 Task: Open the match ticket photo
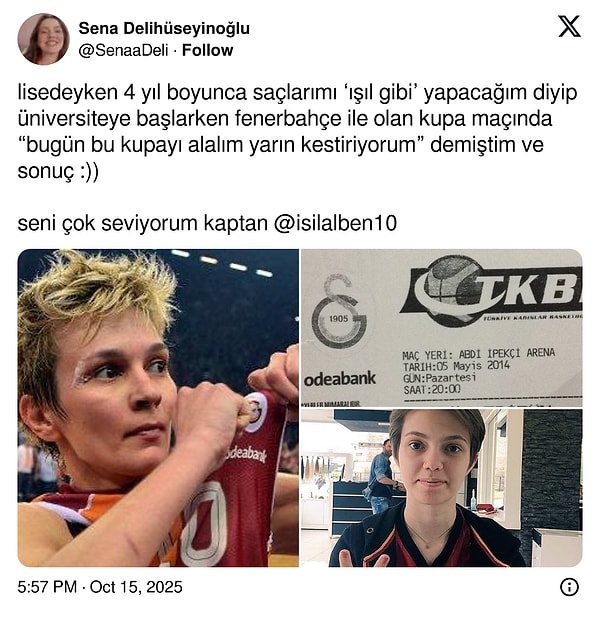(x=442, y=328)
